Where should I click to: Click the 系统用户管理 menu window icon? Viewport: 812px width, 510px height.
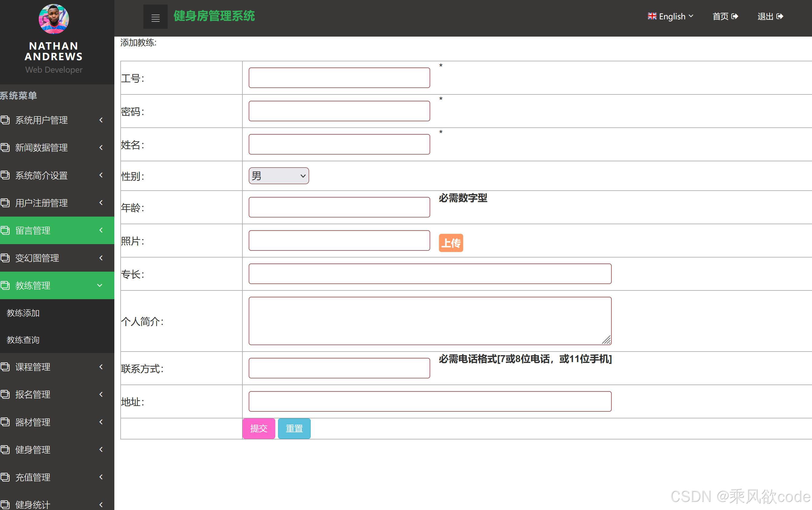(5, 120)
